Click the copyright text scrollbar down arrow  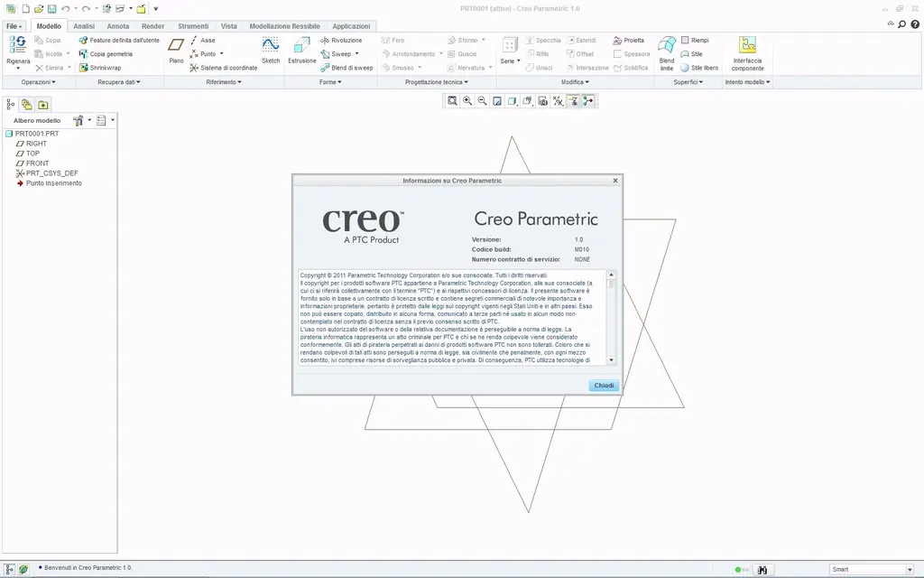[x=611, y=359]
